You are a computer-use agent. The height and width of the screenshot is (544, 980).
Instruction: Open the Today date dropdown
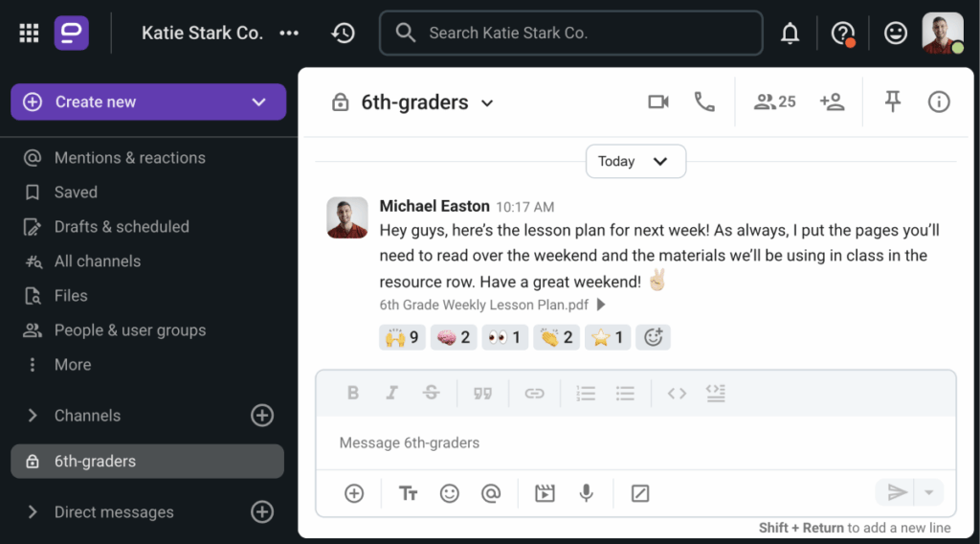[635, 161]
